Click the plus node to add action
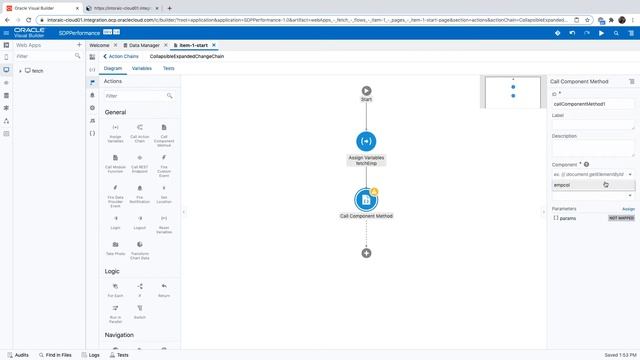Screen dimensions: 640x360 [x=366, y=253]
